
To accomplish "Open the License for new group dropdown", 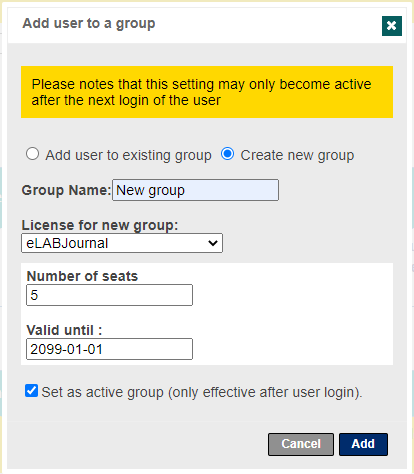I will [122, 243].
